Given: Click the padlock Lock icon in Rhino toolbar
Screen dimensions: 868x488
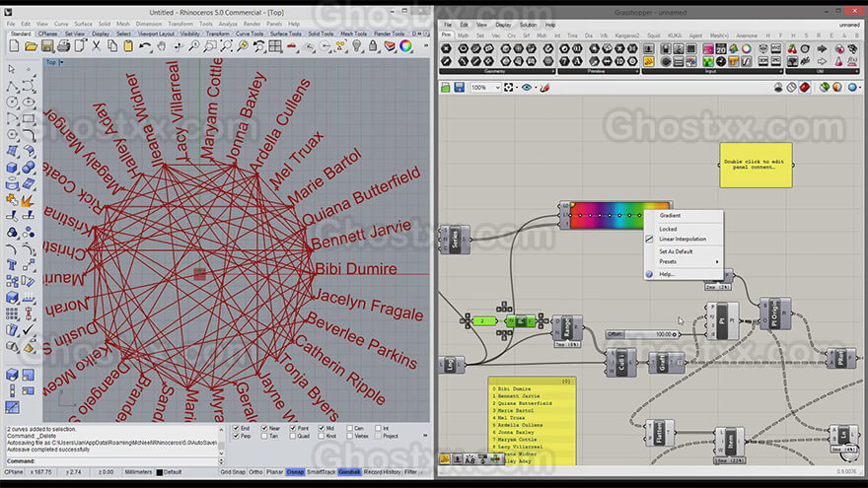Looking at the screenshot, I should [373, 46].
